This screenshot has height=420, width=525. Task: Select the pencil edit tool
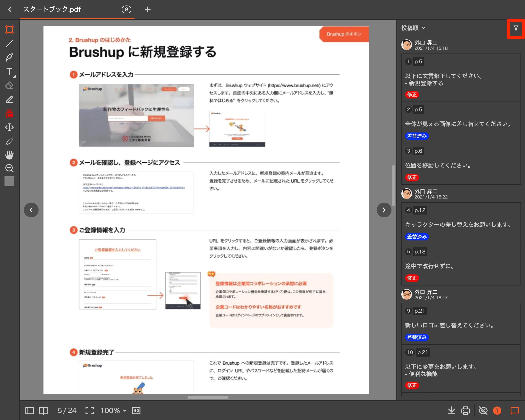coord(9,99)
